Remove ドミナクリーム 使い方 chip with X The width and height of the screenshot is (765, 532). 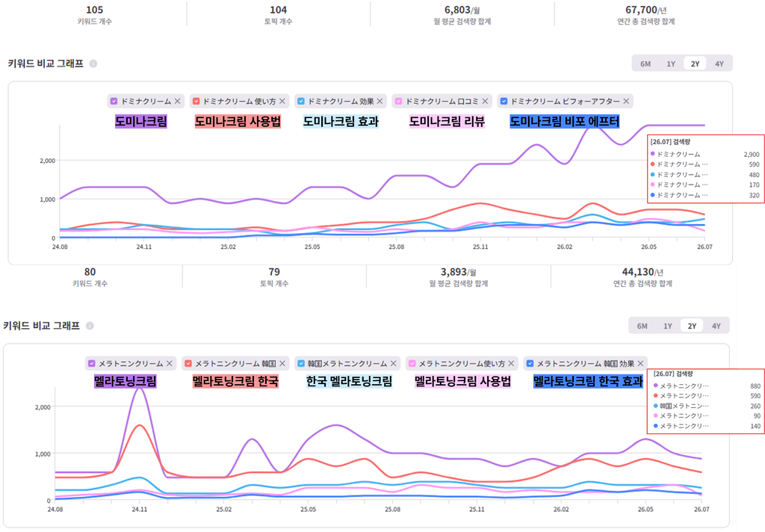[282, 101]
